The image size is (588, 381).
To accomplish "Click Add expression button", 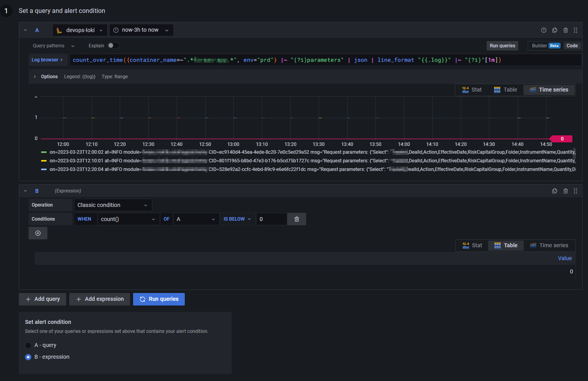I will pos(100,299).
